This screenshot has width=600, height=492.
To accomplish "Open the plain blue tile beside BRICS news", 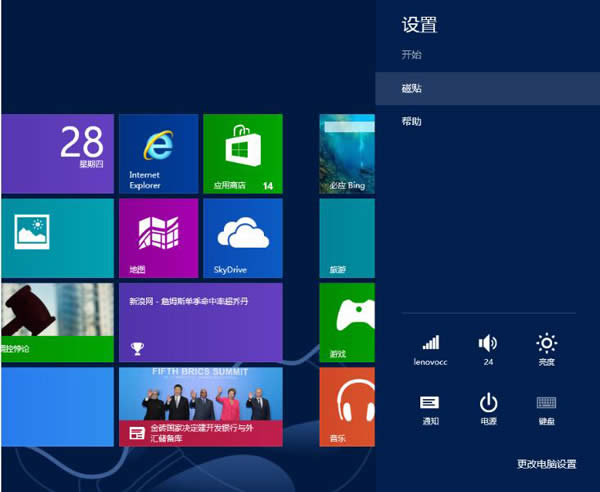I will coord(57,407).
